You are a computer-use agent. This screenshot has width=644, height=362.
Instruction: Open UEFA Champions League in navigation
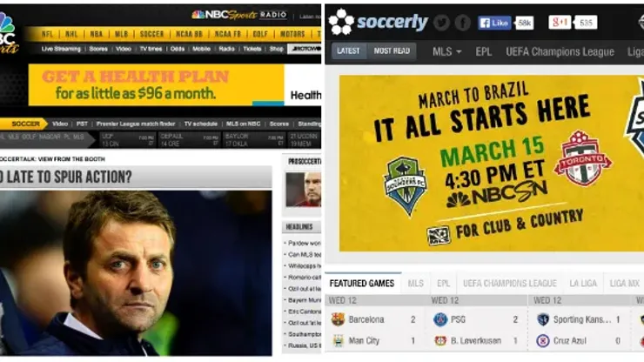(560, 51)
